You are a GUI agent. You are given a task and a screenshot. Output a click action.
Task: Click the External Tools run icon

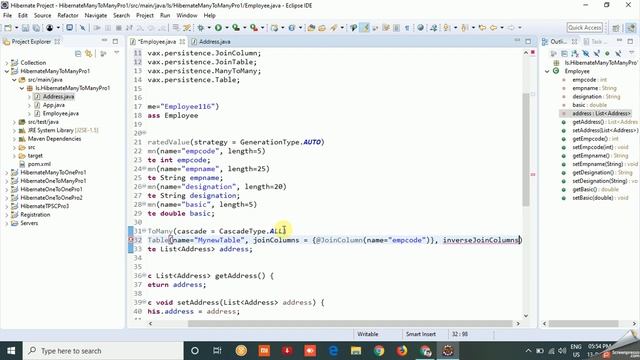click(x=254, y=28)
